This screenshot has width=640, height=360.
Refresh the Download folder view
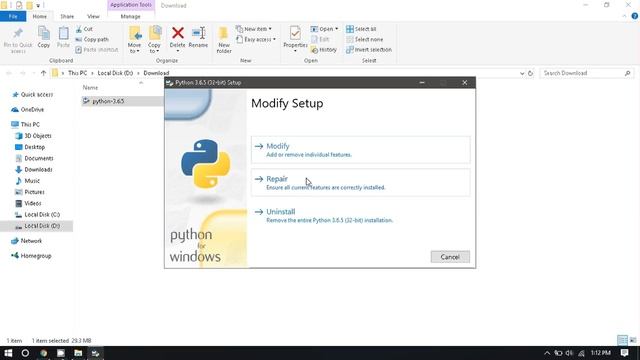tap(530, 73)
